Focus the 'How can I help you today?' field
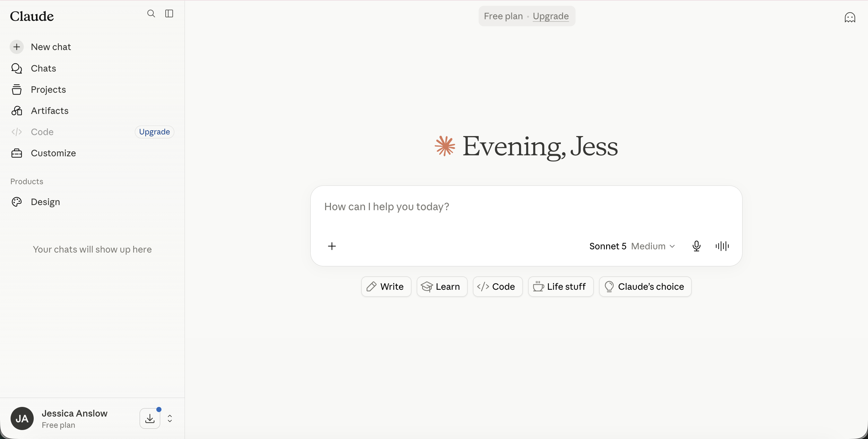 pyautogui.click(x=526, y=207)
